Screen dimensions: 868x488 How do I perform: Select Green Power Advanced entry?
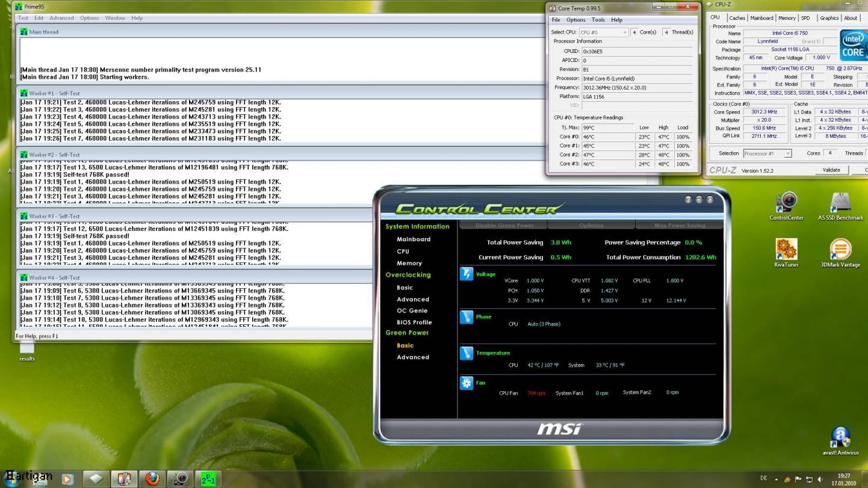pyautogui.click(x=413, y=357)
